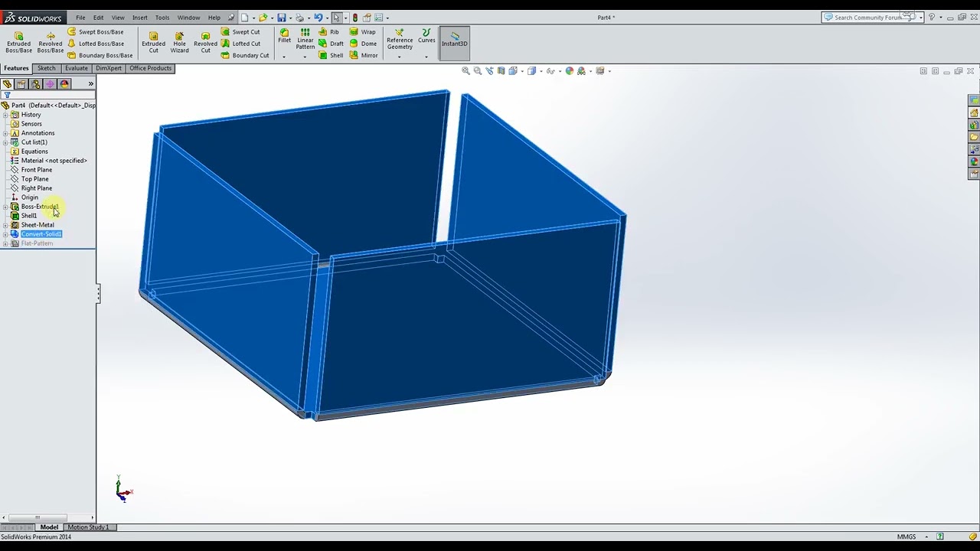Screen dimensions: 980x551
Task: Add a Rib feature
Action: coord(328,32)
